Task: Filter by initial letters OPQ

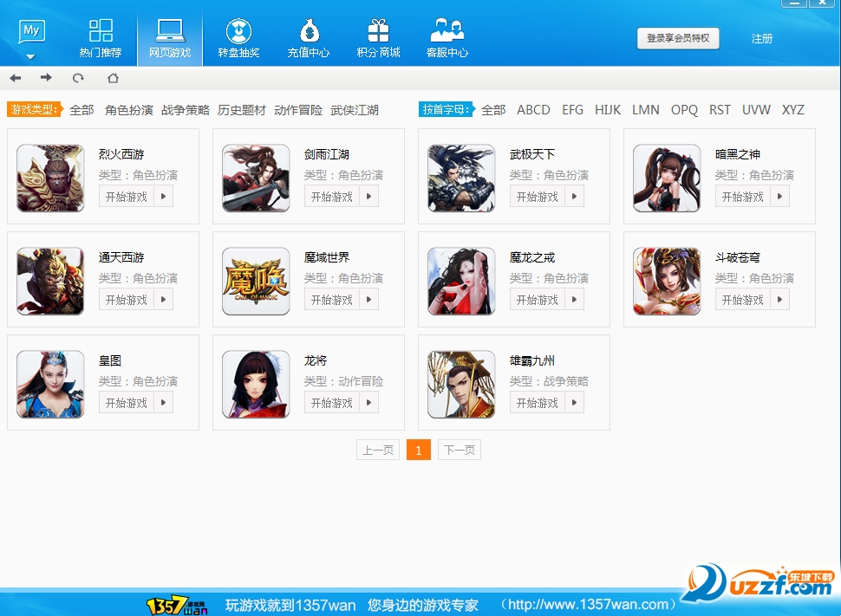Action: click(684, 110)
